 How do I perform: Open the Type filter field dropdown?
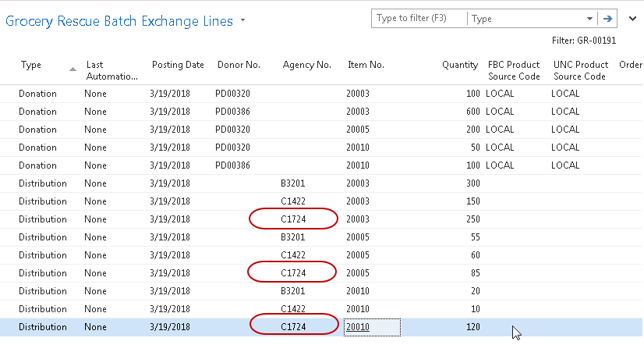tap(589, 19)
